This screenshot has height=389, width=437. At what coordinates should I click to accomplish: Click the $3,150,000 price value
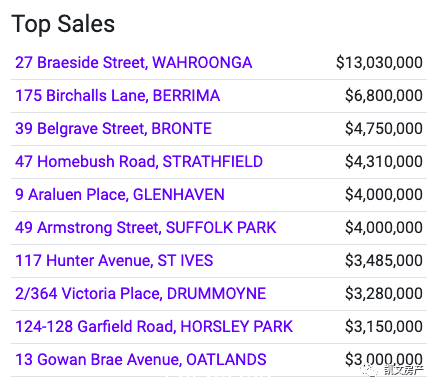click(x=384, y=327)
